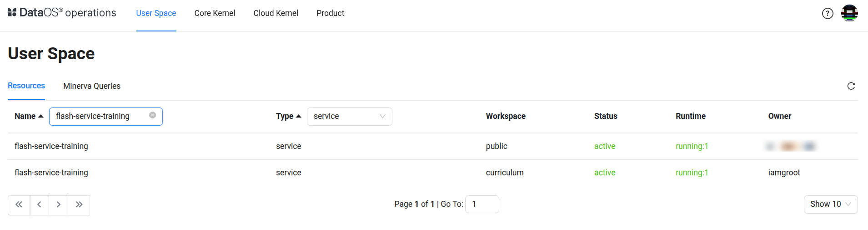Open flash-service-training in curriculum workspace
Screen dimensions: 868x230
click(x=51, y=173)
